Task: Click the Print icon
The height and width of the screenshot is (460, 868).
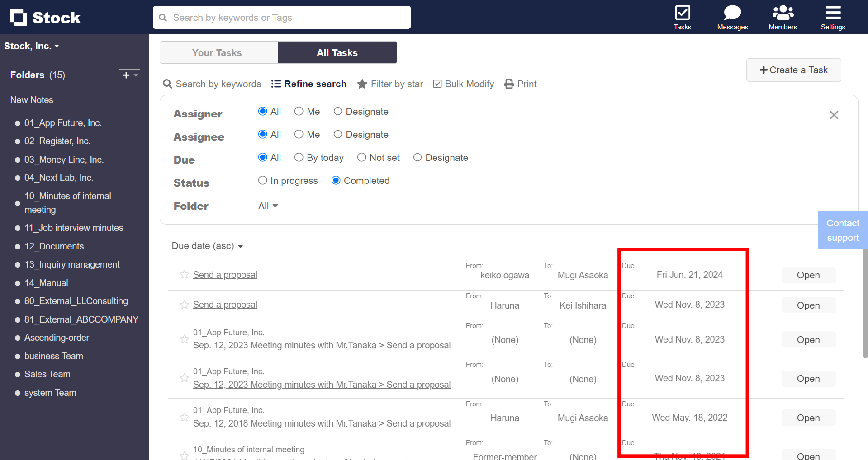Action: click(509, 84)
